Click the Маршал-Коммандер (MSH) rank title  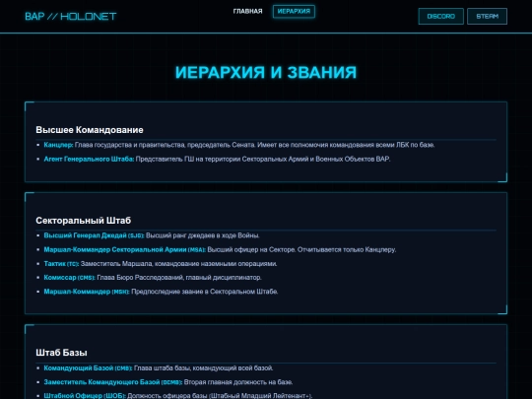tap(87, 292)
